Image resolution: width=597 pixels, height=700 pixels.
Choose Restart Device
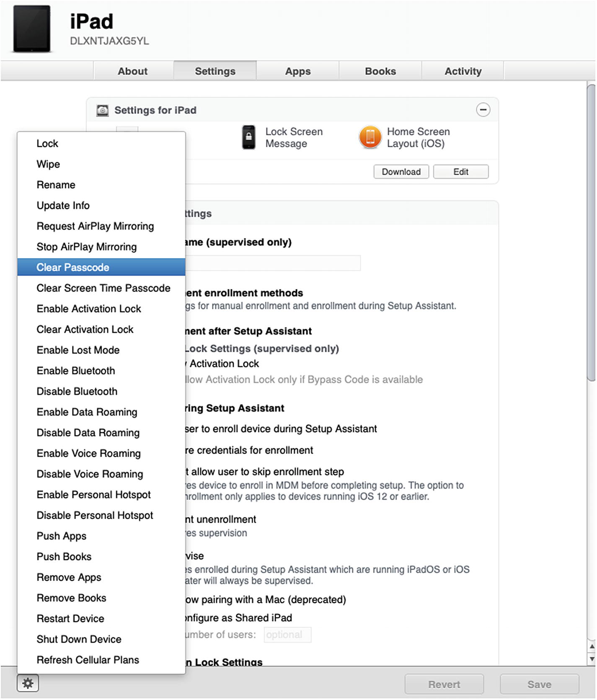[101, 619]
